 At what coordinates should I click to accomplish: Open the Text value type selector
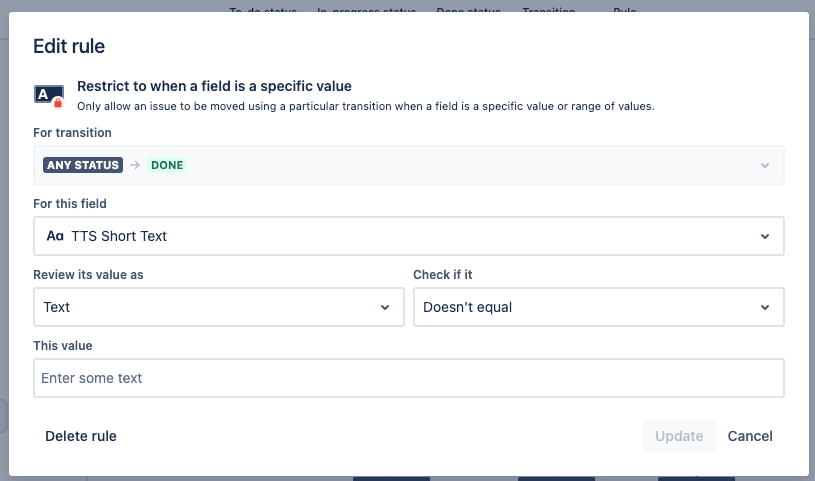tap(219, 307)
